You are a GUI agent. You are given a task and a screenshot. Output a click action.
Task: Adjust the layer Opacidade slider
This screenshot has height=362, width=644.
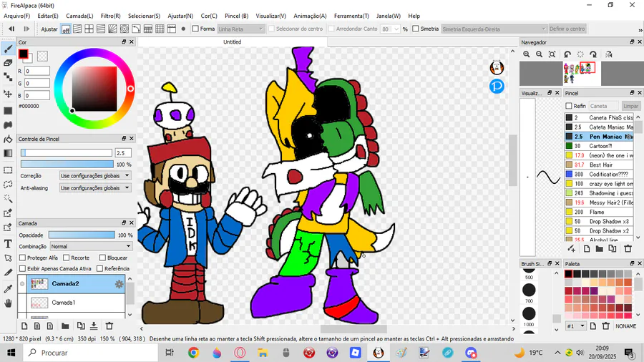point(82,235)
